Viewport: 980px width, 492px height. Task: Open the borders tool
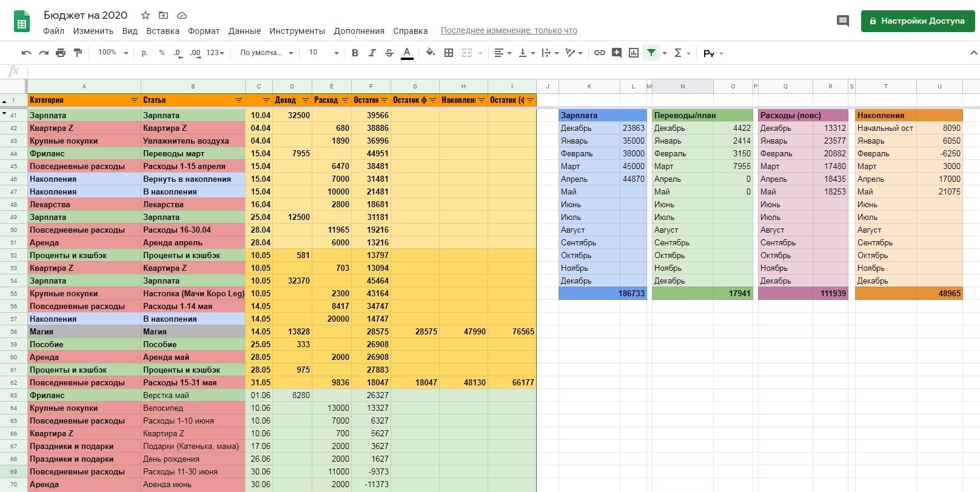pos(449,53)
